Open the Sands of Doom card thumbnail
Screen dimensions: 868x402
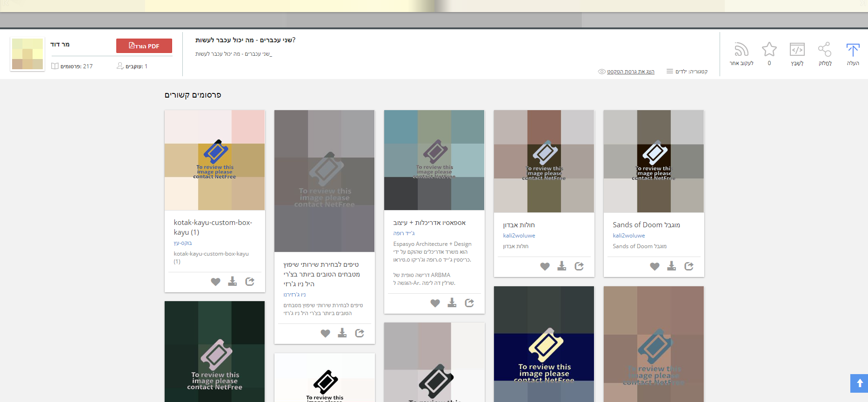click(654, 161)
